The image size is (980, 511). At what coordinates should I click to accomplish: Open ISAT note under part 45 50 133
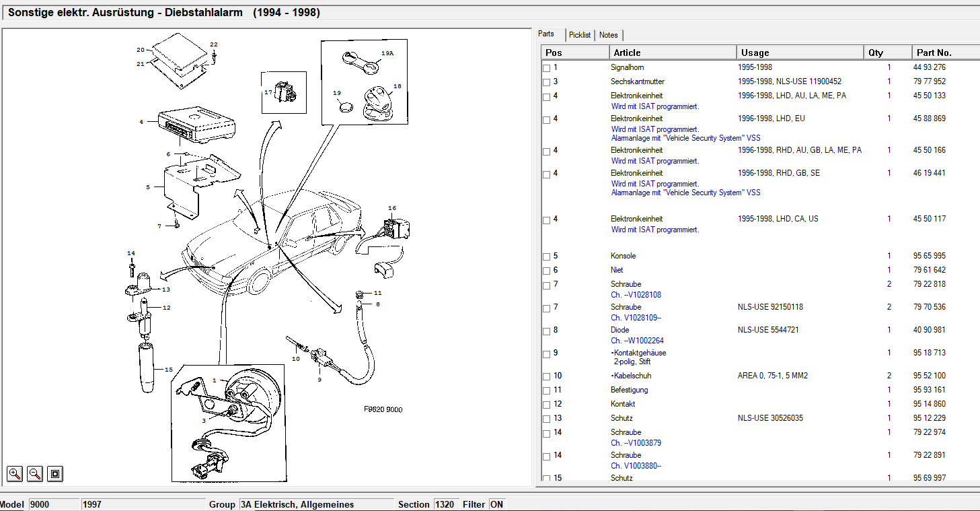655,106
